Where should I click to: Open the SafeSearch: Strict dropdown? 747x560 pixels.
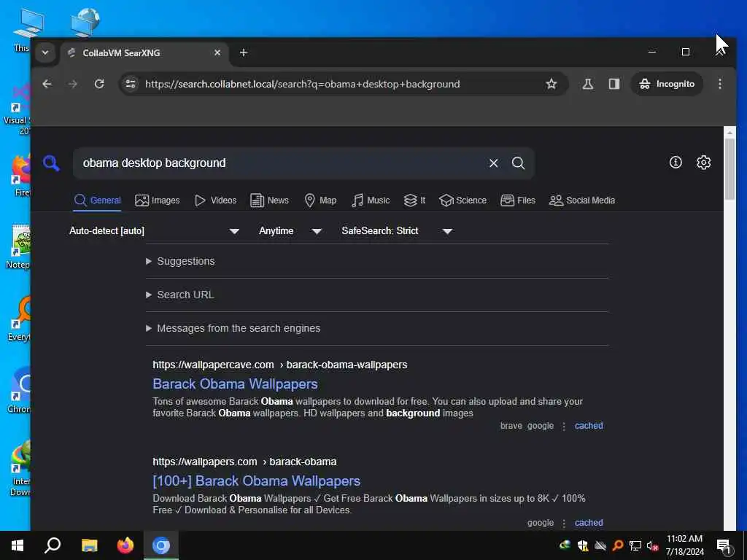click(x=396, y=231)
